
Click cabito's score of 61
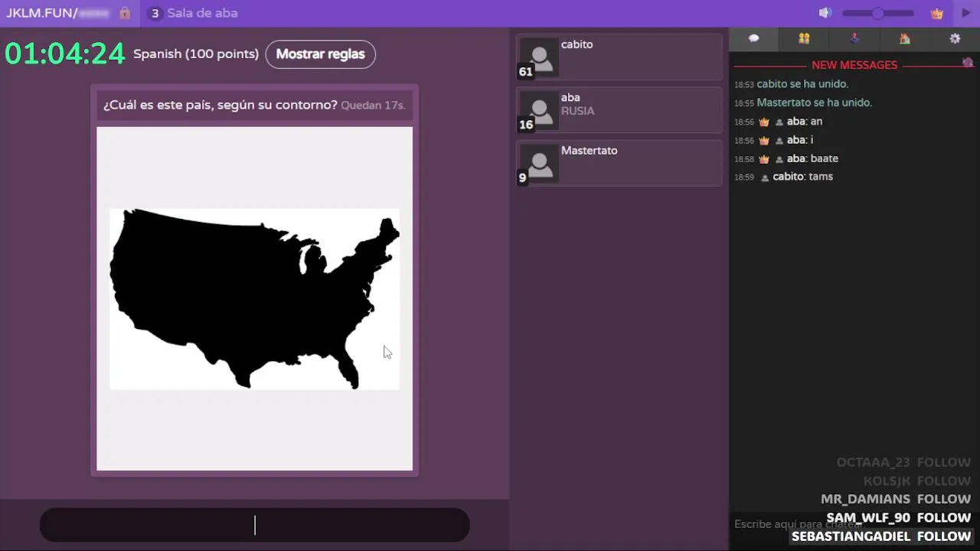525,72
